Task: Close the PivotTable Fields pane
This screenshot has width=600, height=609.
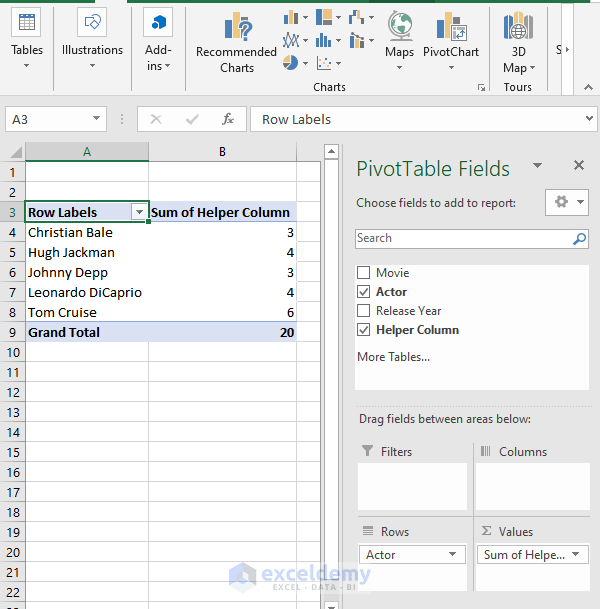Action: click(579, 165)
